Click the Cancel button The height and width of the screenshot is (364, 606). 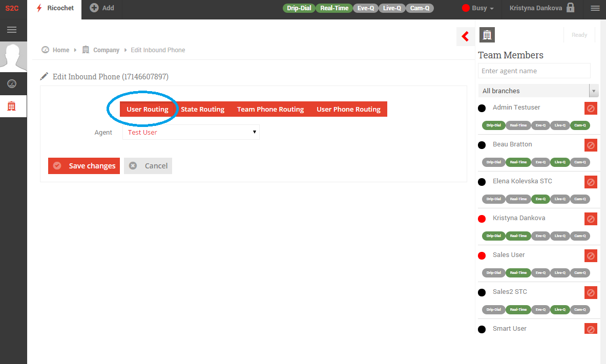coord(148,166)
